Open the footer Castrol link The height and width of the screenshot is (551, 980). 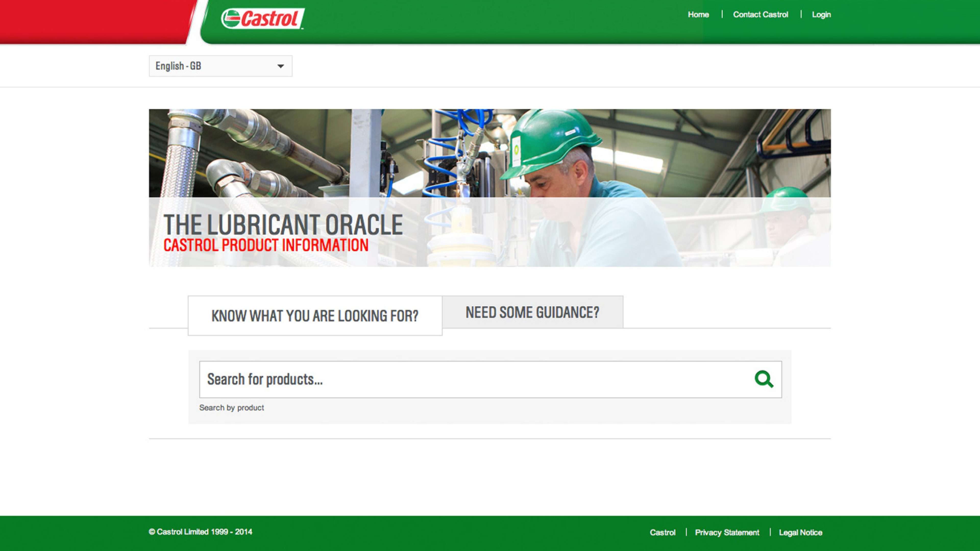[662, 532]
